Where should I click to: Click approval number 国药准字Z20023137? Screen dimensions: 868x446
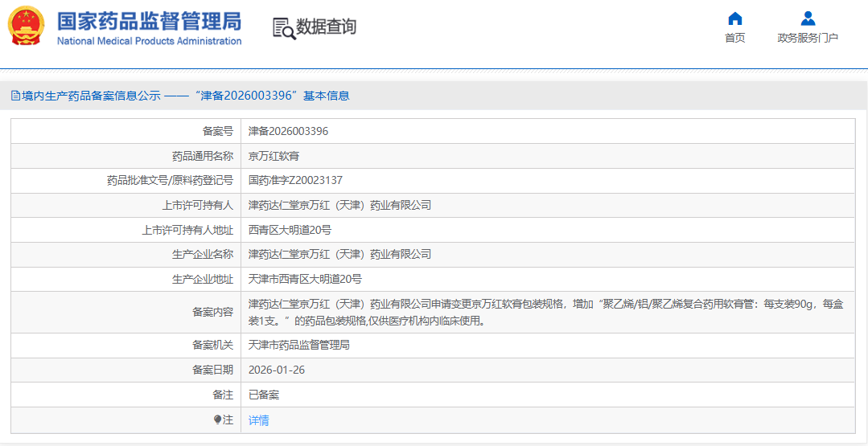pos(295,180)
